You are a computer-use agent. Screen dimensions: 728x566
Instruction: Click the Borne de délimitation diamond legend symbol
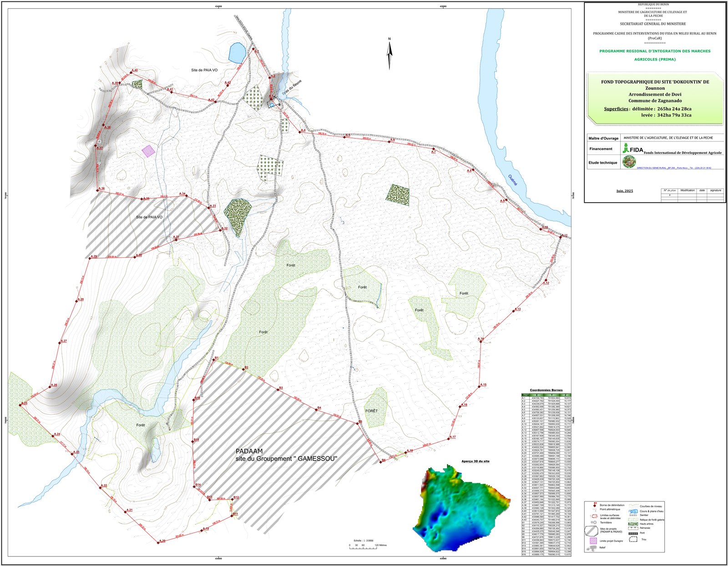click(594, 506)
